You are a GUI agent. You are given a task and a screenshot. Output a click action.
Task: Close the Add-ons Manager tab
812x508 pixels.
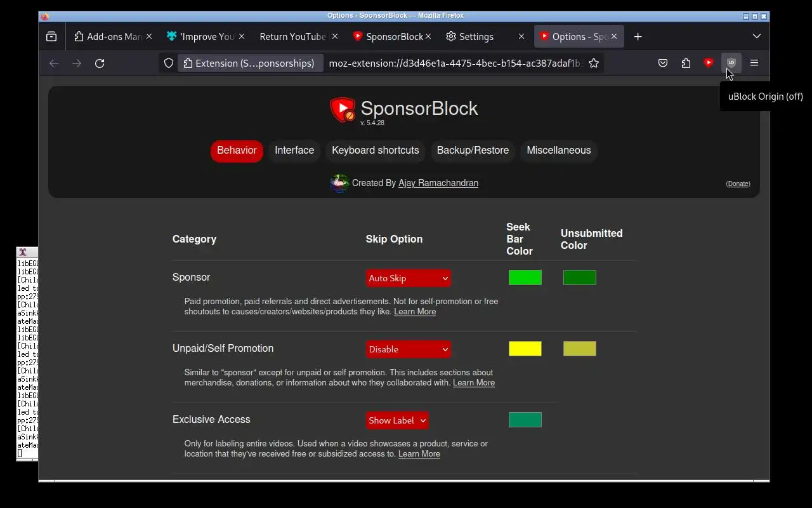pyautogui.click(x=149, y=37)
